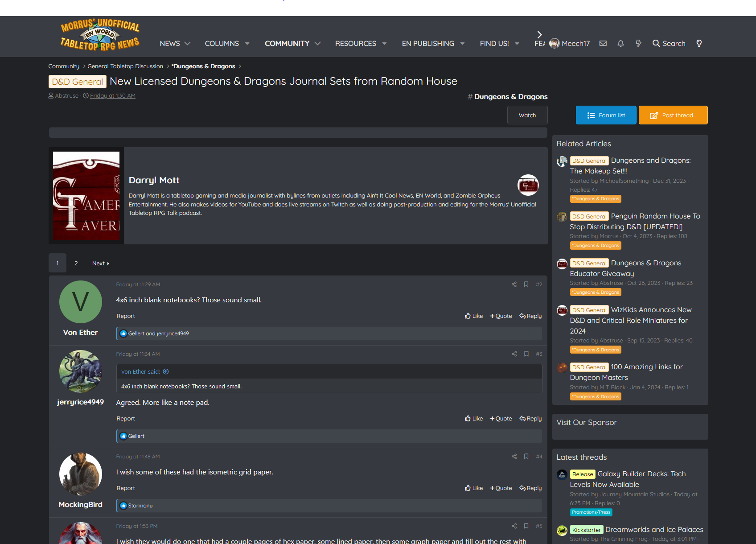Expand the quoted Von Ether post arrow

point(166,372)
